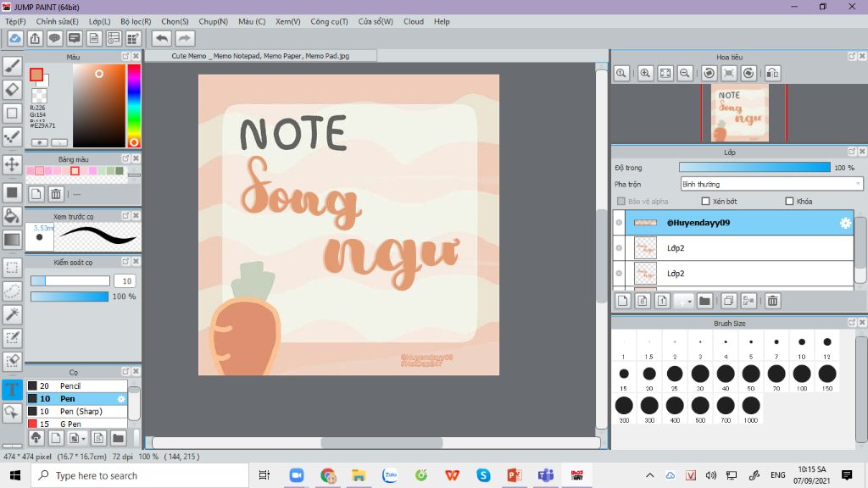Select the Move tool
The width and height of the screenshot is (868, 488).
click(x=12, y=164)
